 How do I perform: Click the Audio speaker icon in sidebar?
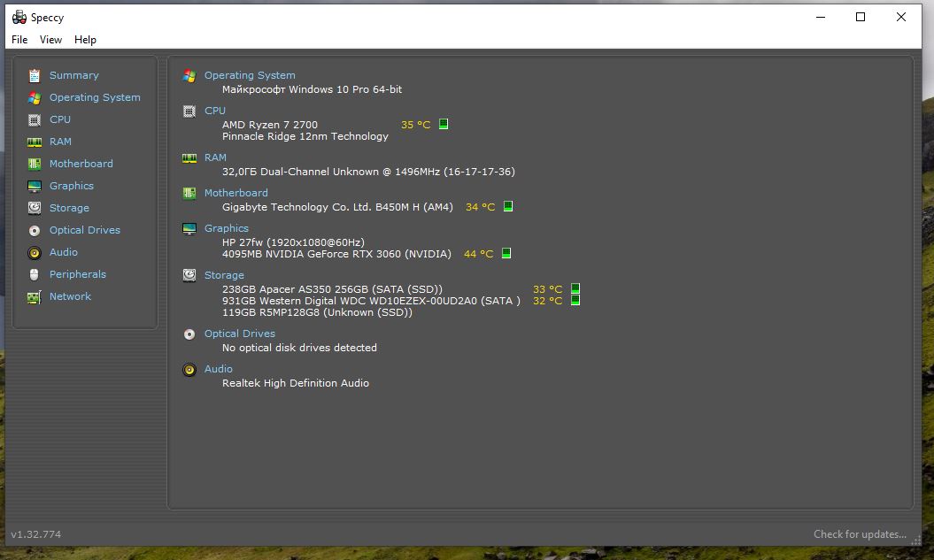pos(35,253)
